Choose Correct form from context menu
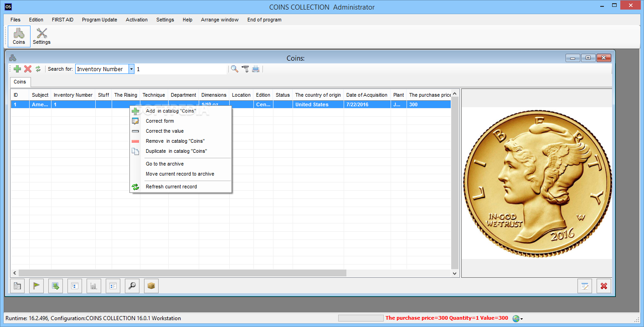The width and height of the screenshot is (644, 327). [181, 121]
